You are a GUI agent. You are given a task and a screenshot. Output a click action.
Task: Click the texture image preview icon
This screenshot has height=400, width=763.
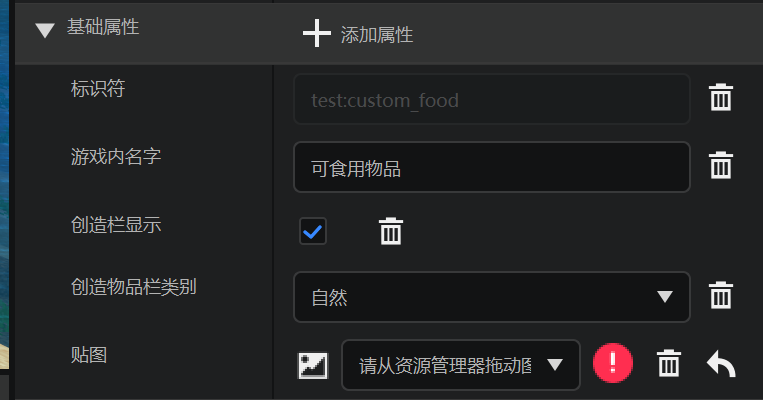[x=313, y=365]
